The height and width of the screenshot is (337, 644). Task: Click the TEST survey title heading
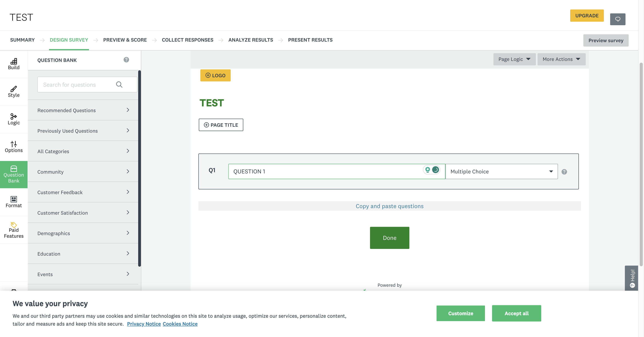point(212,103)
